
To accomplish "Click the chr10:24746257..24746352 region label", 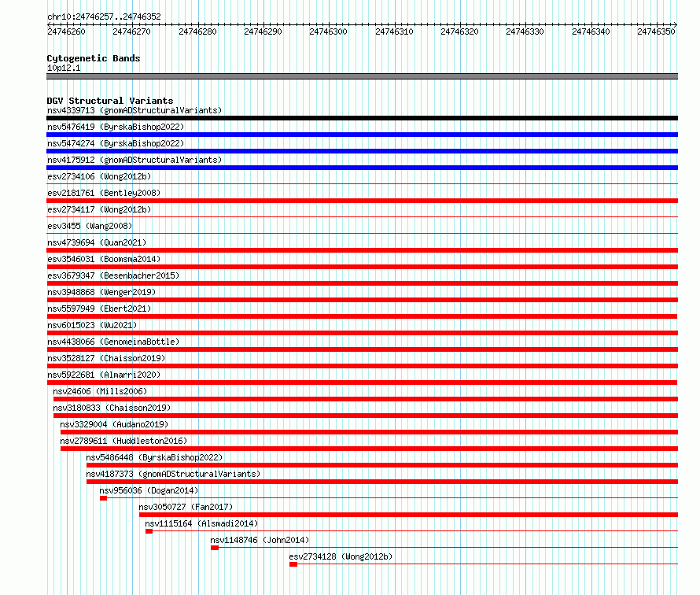I will [104, 17].
